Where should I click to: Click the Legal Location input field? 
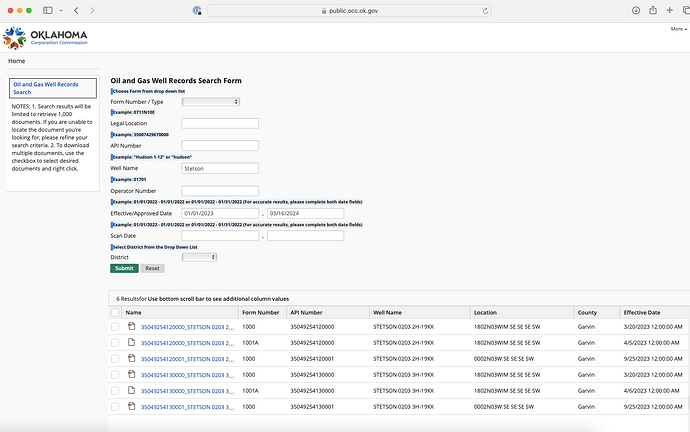coord(220,123)
